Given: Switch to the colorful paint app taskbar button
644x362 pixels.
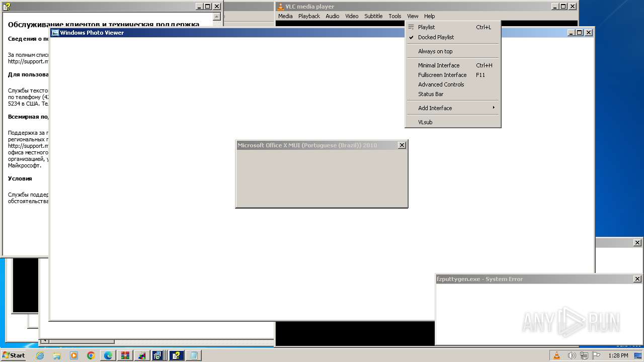Looking at the screenshot, I should (142, 355).
